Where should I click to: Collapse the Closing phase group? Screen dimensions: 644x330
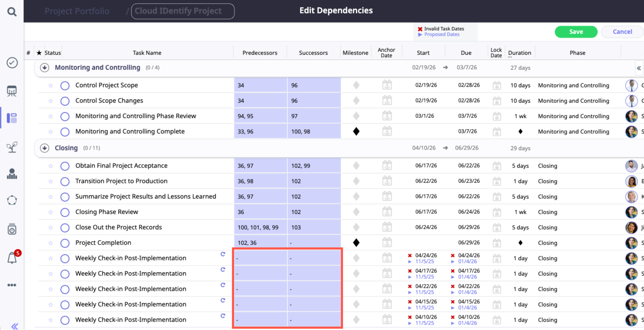[45, 148]
